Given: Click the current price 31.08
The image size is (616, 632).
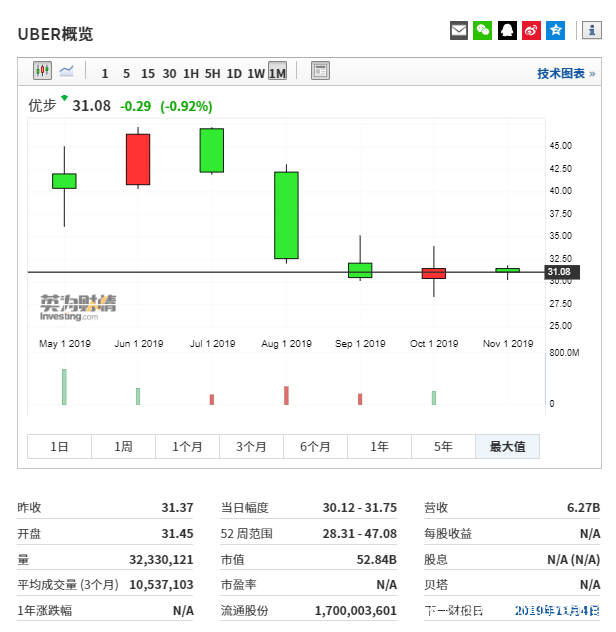Looking at the screenshot, I should pos(92,106).
